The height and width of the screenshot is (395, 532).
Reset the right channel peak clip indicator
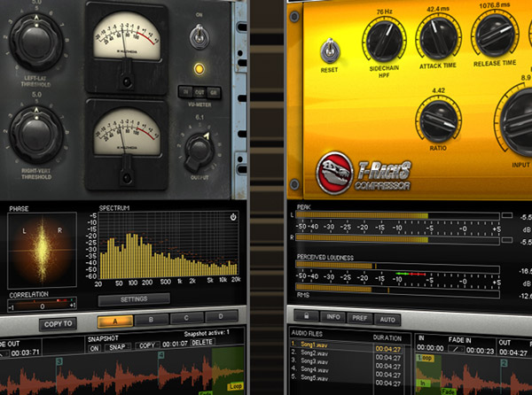point(506,240)
